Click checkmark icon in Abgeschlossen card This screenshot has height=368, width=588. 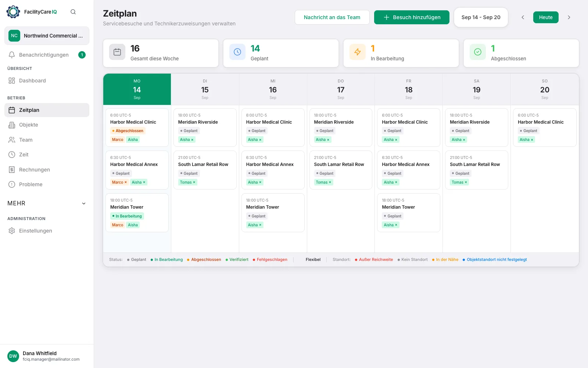pos(478,52)
